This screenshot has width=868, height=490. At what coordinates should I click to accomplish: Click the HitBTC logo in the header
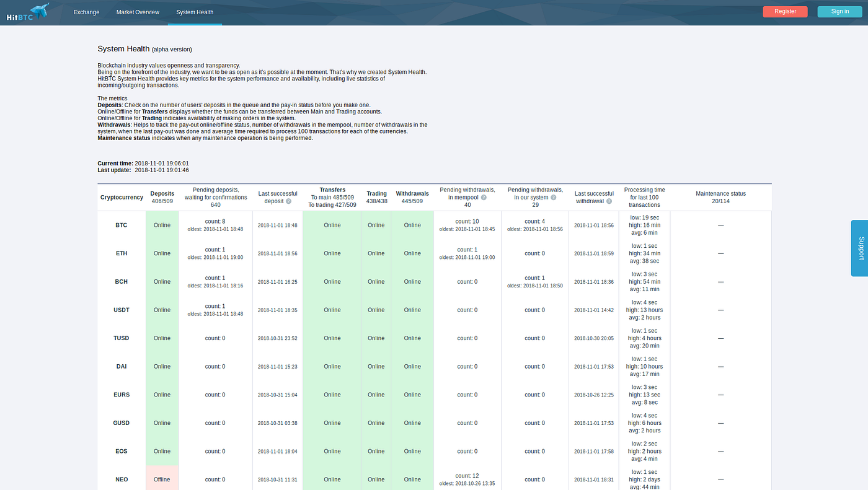click(28, 11)
